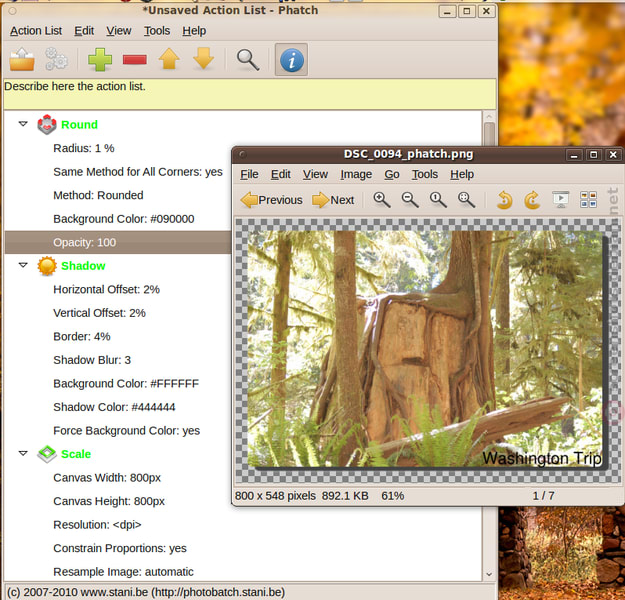Click the red minus remove action icon
Screen dimensions: 625x600
click(x=134, y=60)
